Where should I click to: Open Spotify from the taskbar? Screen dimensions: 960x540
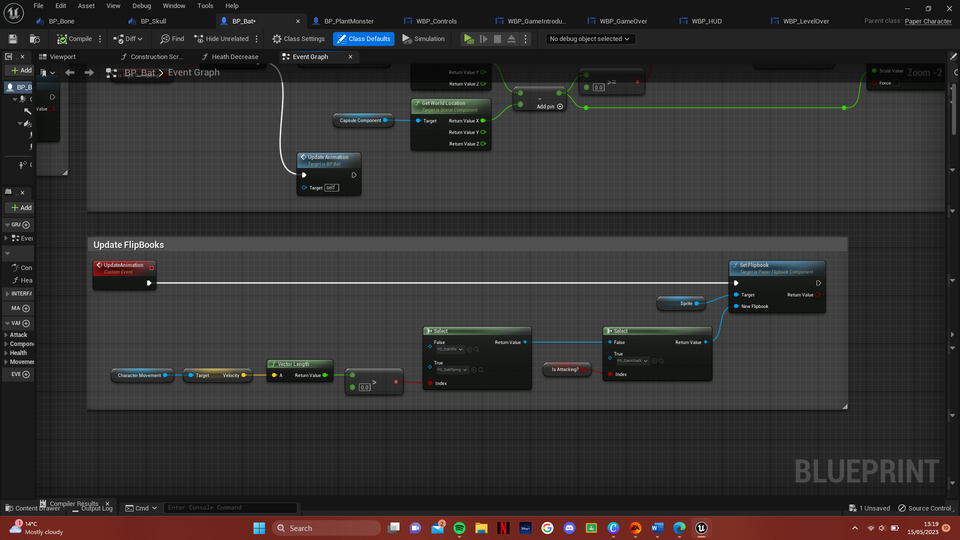[459, 528]
